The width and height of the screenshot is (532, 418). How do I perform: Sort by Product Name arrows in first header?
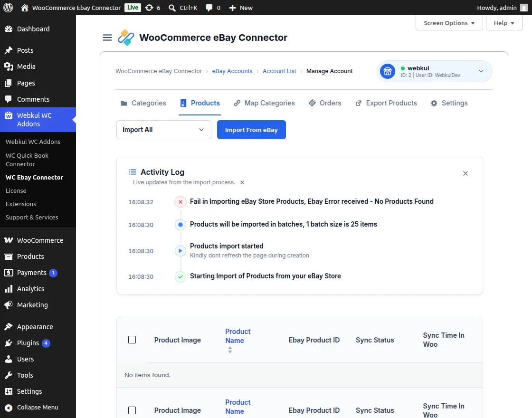click(230, 350)
